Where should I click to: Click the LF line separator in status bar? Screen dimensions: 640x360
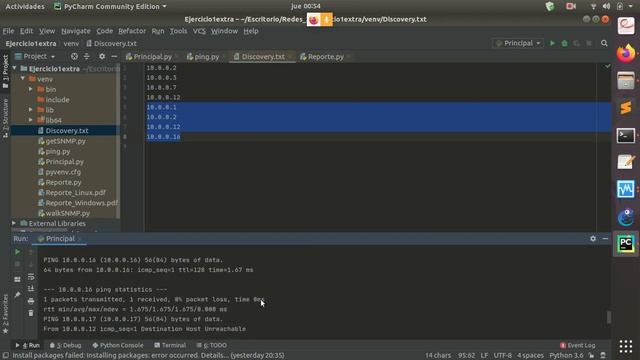(484, 356)
